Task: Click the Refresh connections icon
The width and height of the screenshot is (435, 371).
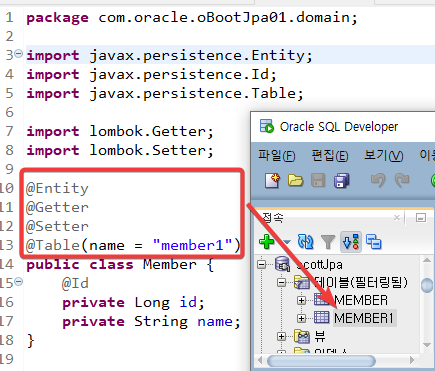Action: click(x=305, y=242)
